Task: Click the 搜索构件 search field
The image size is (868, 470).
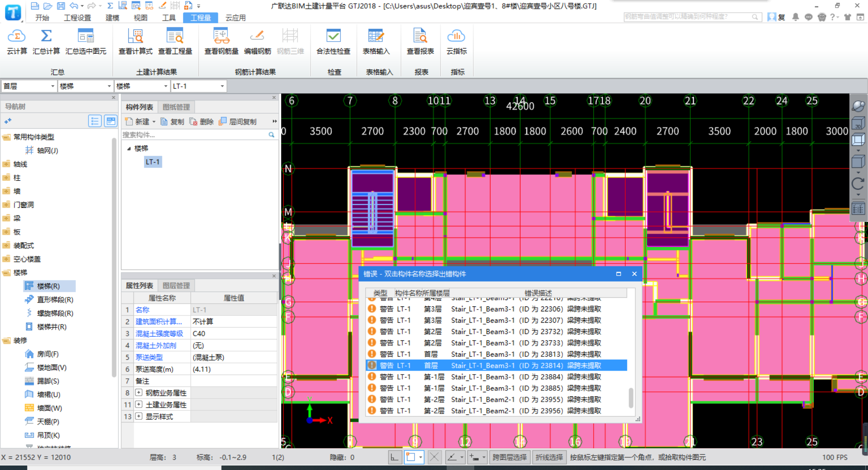Action: click(195, 135)
